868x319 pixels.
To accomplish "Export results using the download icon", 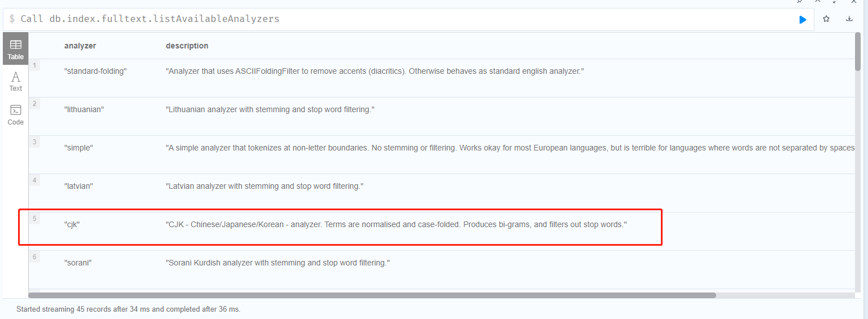I will click(849, 19).
